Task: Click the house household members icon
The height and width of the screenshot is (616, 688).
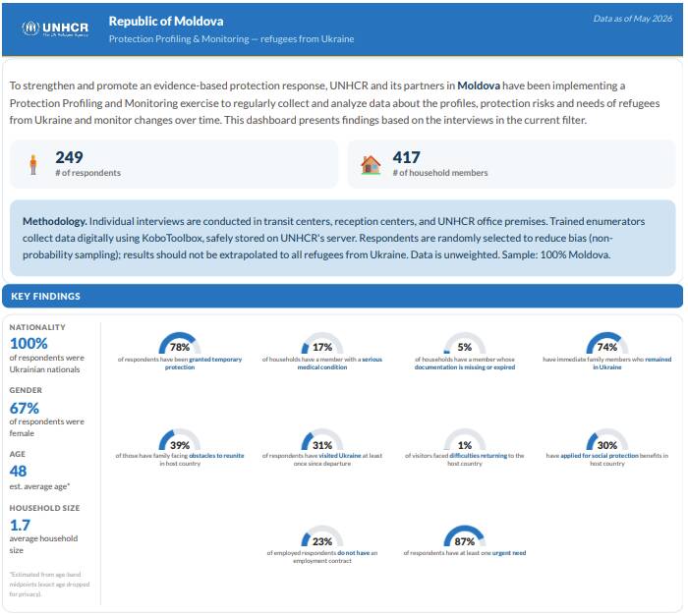Action: point(371,165)
